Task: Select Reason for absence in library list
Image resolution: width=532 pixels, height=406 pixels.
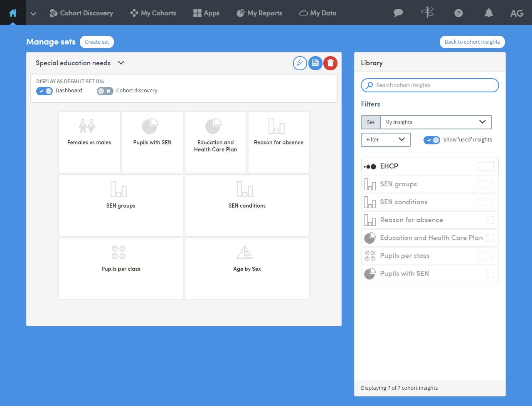Action: 430,220
